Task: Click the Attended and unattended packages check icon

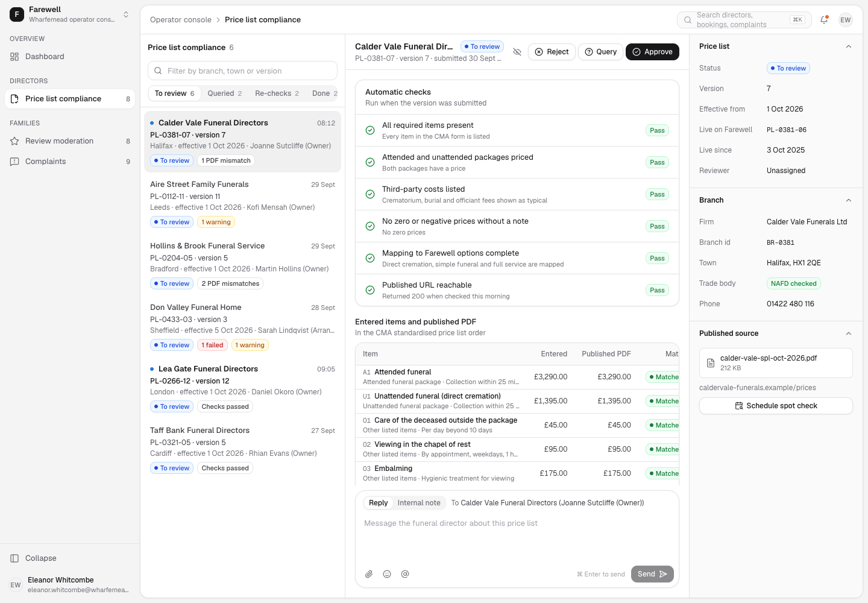Action: [x=370, y=162]
